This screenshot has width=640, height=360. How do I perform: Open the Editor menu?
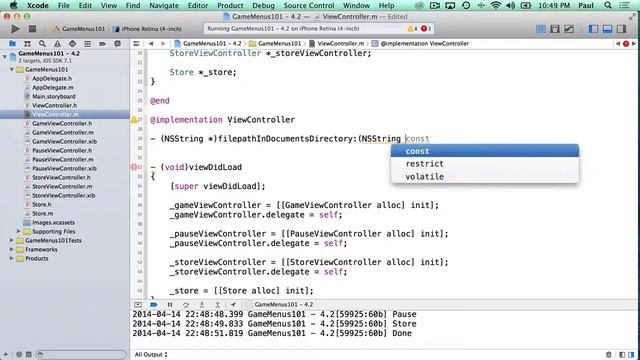[198, 5]
